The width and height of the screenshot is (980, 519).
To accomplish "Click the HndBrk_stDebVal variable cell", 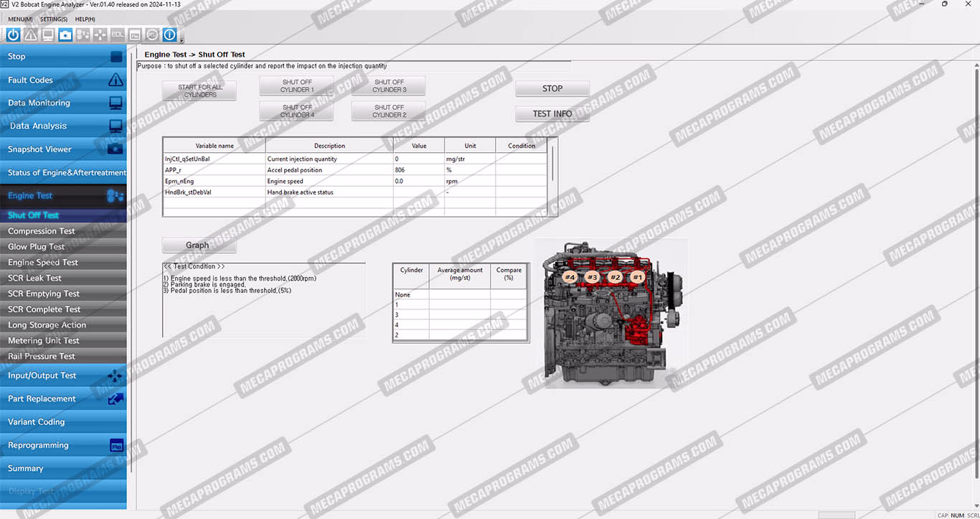I will point(214,192).
